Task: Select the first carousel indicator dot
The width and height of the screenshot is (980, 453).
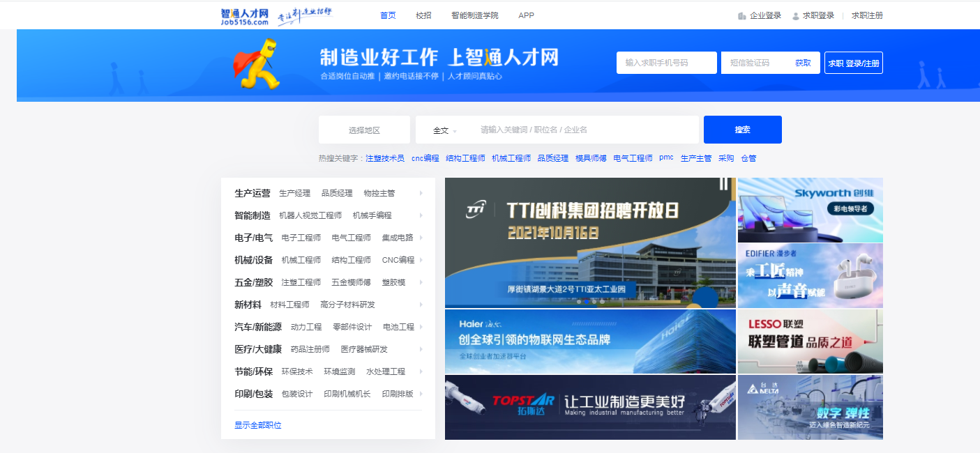Action: [x=578, y=302]
